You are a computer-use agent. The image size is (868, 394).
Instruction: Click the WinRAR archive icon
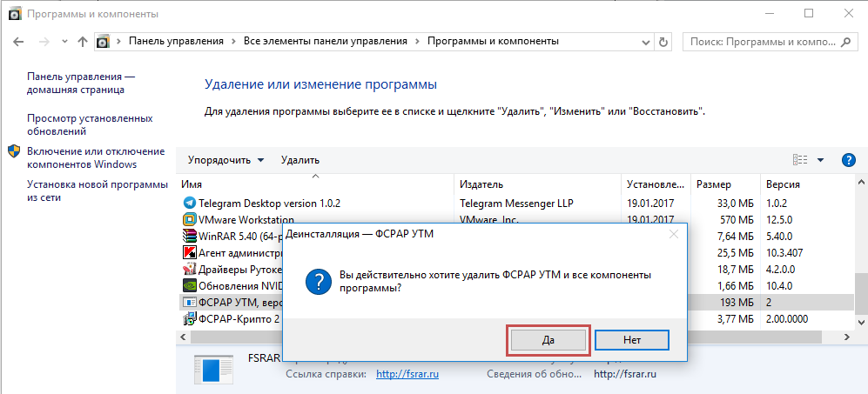189,236
